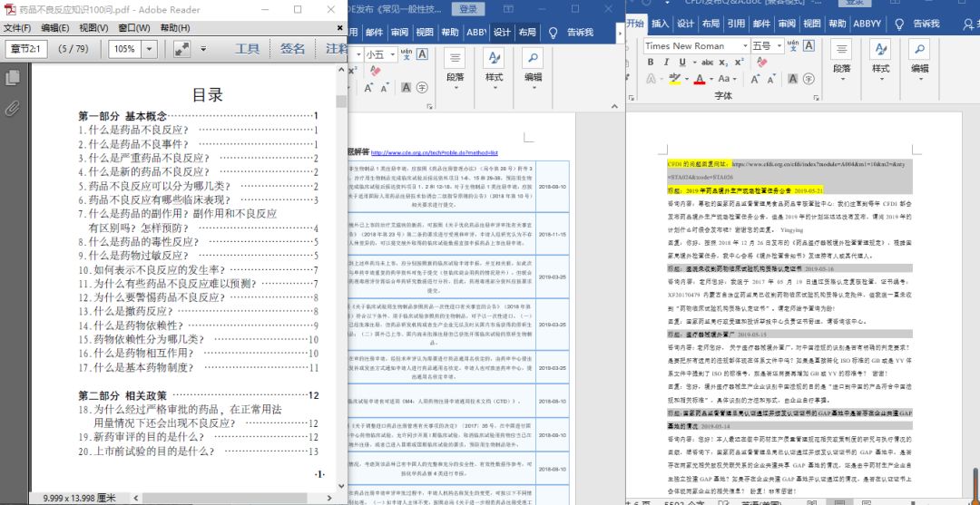Open the attachments paperclip panel in Adobe Reader

click(12, 109)
